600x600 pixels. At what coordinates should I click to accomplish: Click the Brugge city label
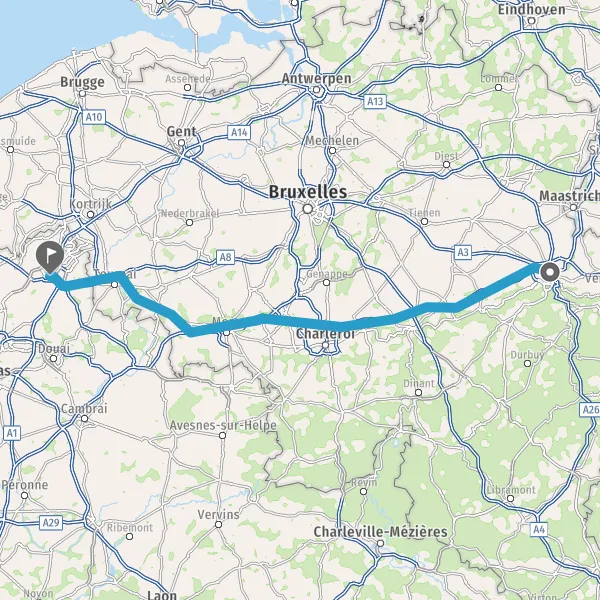click(x=82, y=82)
